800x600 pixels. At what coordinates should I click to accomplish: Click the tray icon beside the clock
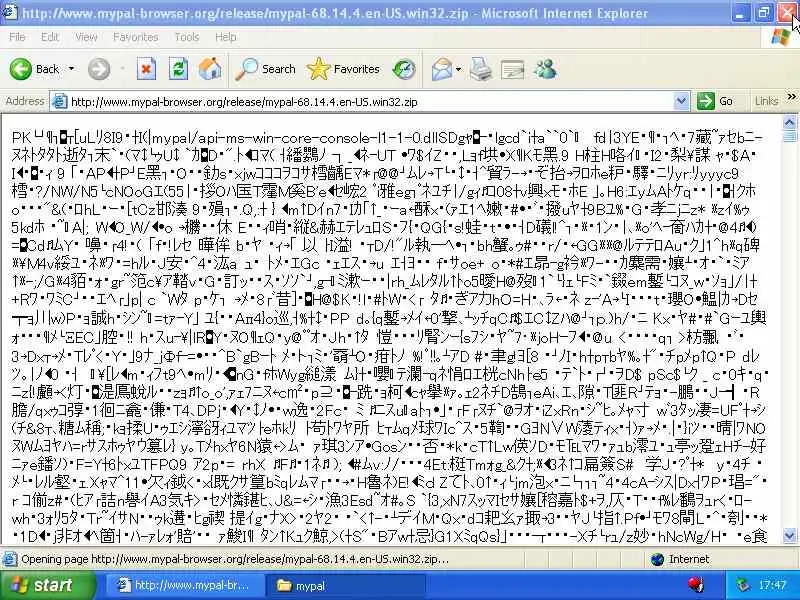[744, 585]
